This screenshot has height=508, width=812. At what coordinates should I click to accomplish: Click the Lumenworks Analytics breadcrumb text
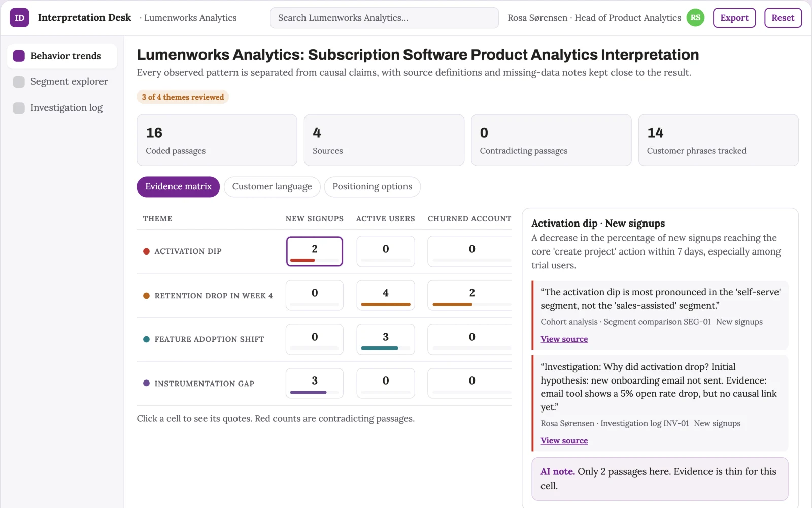[190, 18]
